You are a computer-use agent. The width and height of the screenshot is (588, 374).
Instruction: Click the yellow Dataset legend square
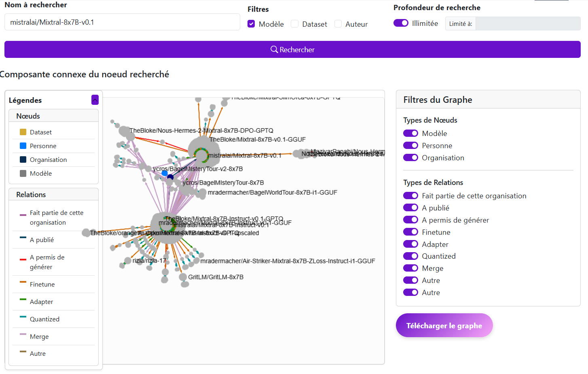pyautogui.click(x=23, y=132)
